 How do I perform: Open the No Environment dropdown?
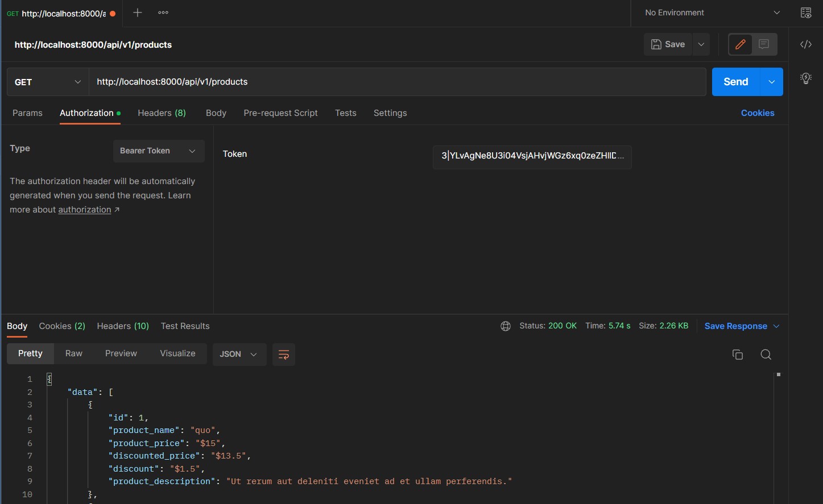point(712,13)
